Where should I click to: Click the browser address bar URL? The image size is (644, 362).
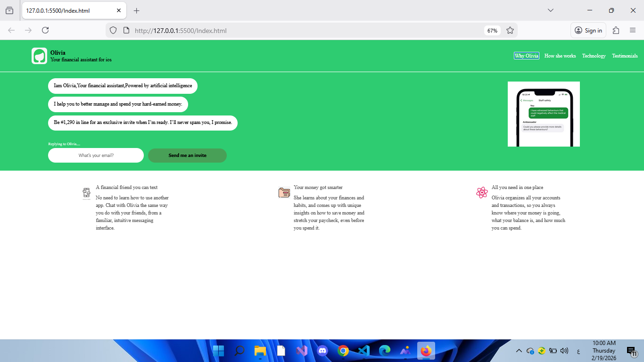181,31
